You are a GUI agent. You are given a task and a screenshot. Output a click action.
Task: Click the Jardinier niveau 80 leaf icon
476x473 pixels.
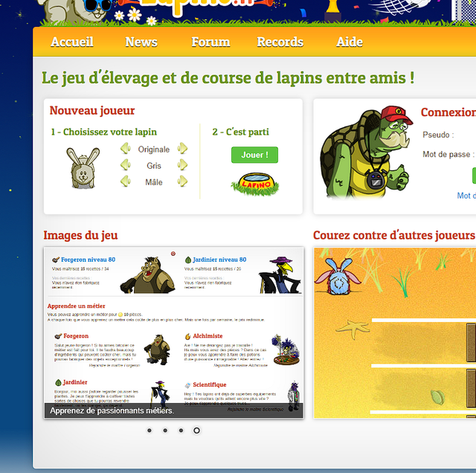pyautogui.click(x=188, y=260)
